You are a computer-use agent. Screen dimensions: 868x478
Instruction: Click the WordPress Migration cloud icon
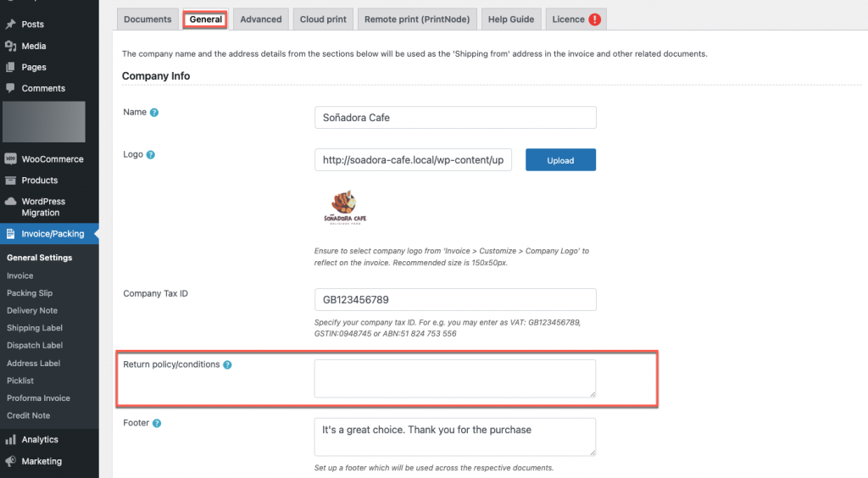point(10,202)
